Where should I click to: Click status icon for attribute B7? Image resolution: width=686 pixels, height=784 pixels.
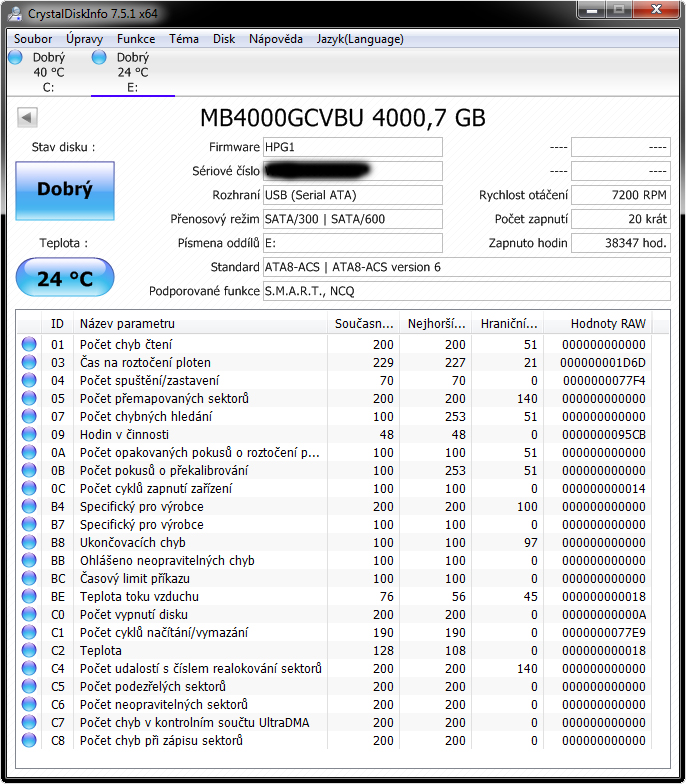tap(29, 524)
